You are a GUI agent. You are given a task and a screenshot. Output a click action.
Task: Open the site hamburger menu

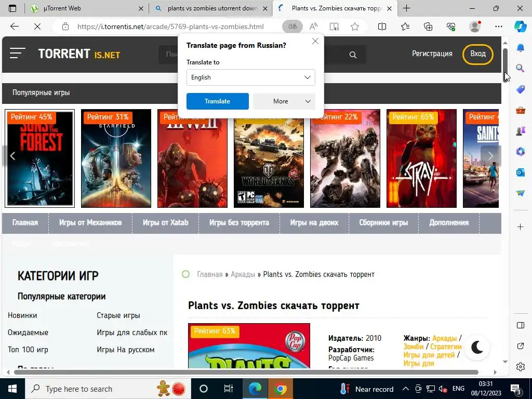18,54
